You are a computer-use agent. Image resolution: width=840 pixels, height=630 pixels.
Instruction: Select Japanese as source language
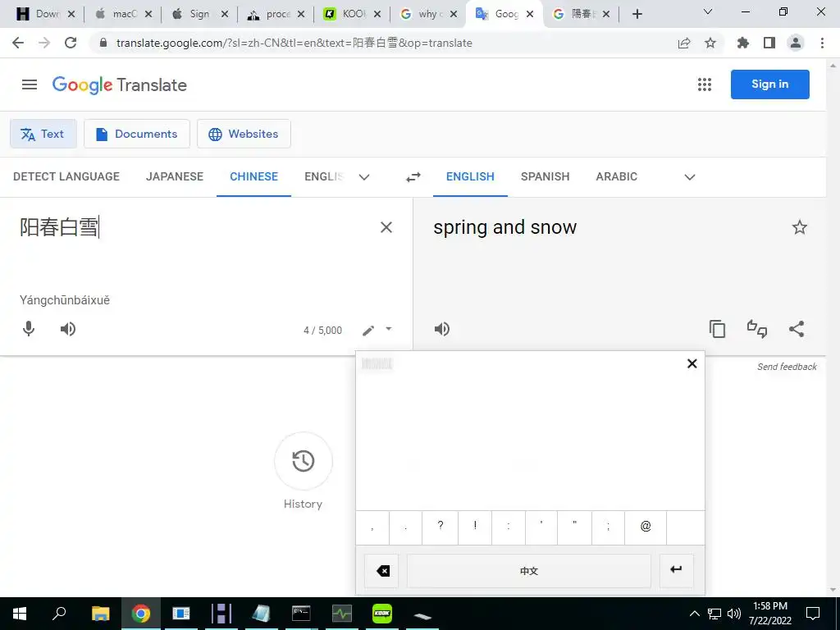(x=175, y=177)
